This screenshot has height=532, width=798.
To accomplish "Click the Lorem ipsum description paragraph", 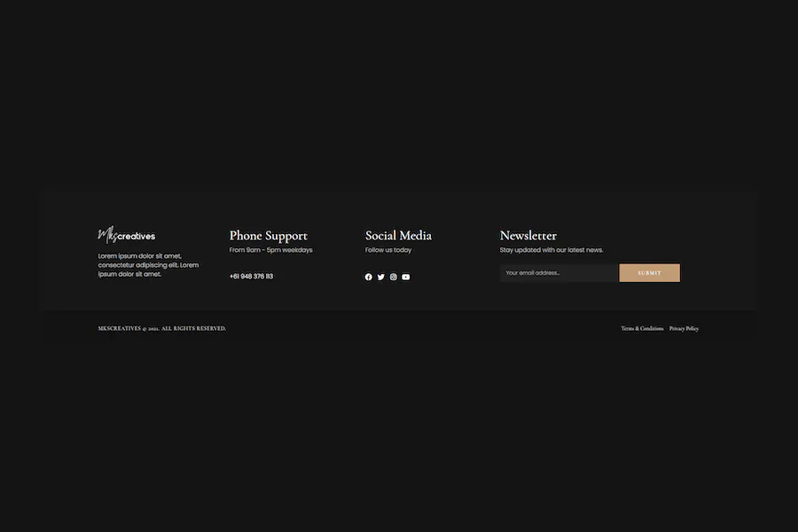I will coord(148,265).
